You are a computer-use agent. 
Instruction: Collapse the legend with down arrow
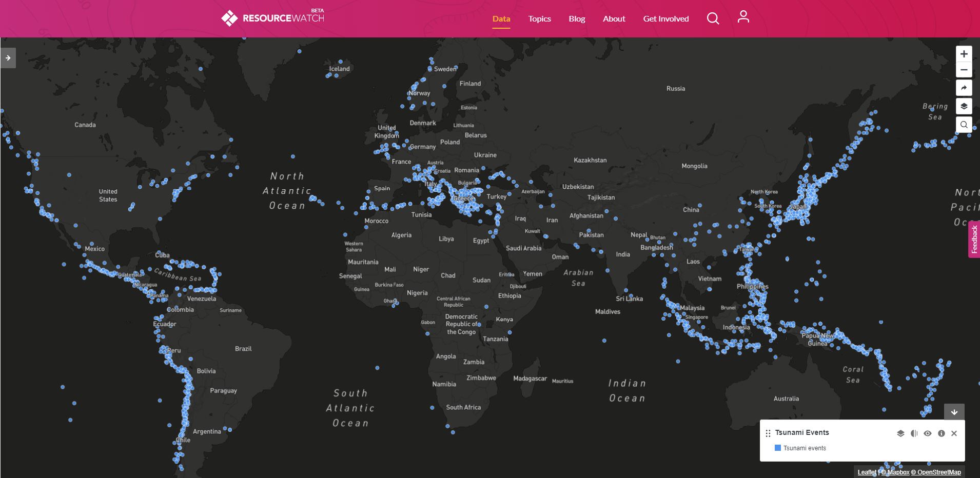[x=954, y=412]
